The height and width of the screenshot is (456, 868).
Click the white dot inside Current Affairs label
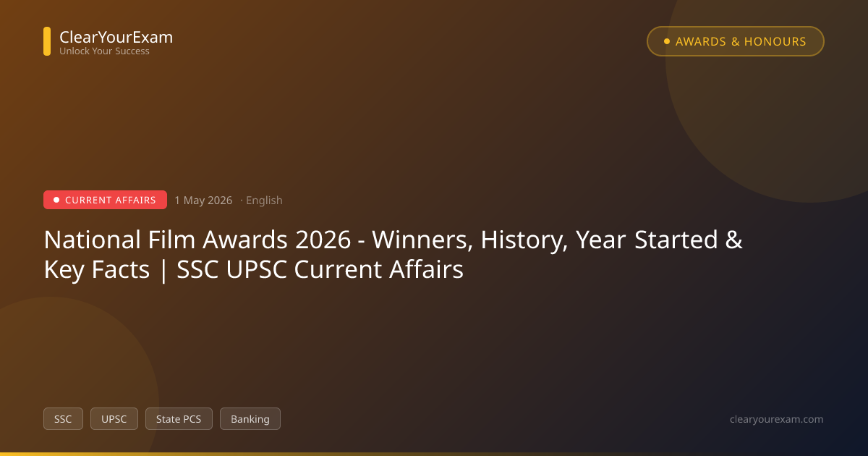coord(56,200)
